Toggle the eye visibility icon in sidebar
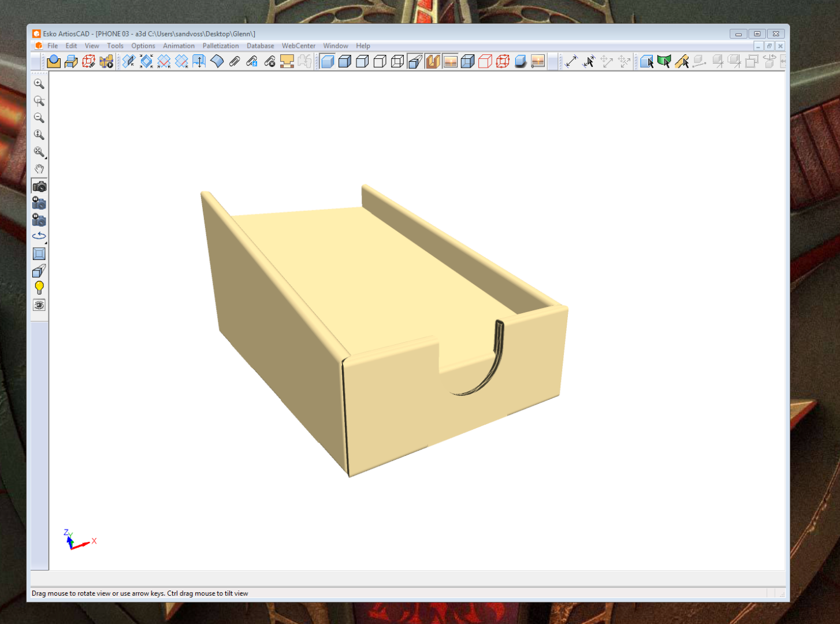Viewport: 840px width, 624px height. (x=39, y=305)
